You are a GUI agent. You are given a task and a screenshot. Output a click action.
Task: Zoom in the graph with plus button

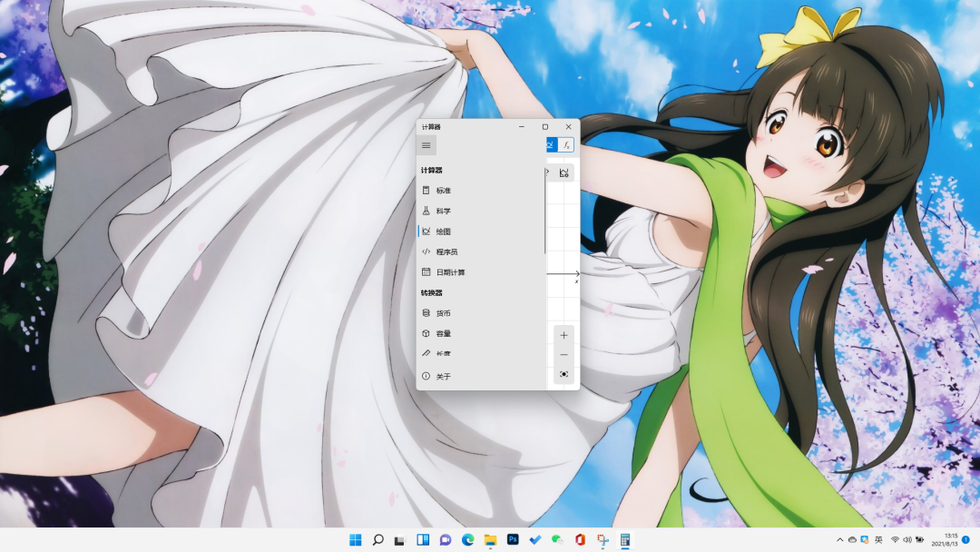click(x=563, y=335)
